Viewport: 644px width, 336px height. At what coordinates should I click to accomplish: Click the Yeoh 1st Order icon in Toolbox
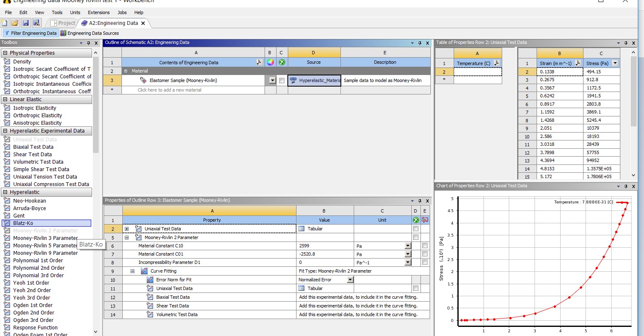click(x=7, y=283)
